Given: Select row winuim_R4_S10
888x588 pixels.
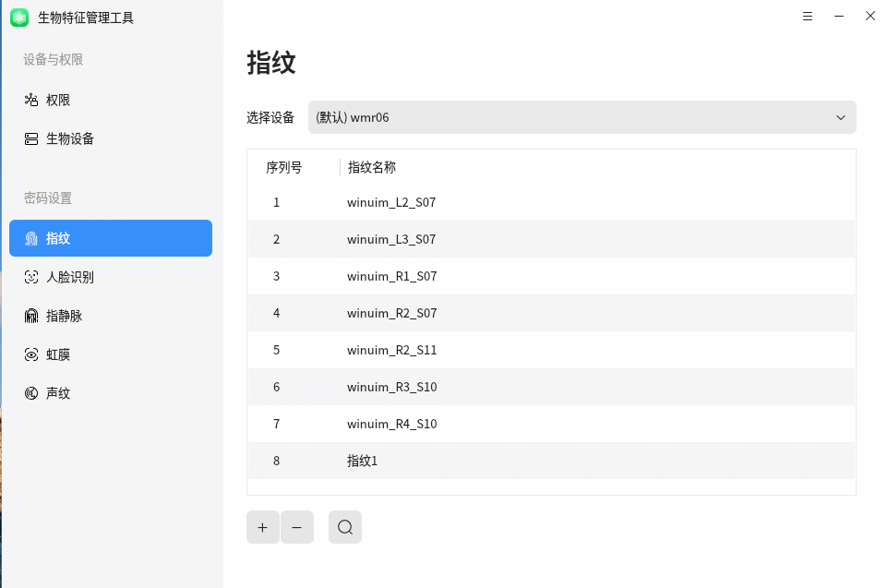Looking at the screenshot, I should 551,424.
